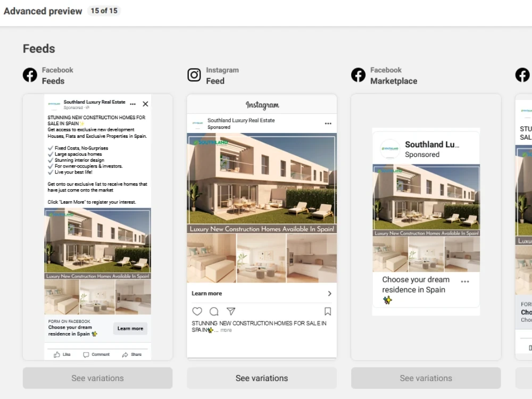532x399 pixels.
Task: Click See variations under Instagram Feed
Action: (262, 378)
